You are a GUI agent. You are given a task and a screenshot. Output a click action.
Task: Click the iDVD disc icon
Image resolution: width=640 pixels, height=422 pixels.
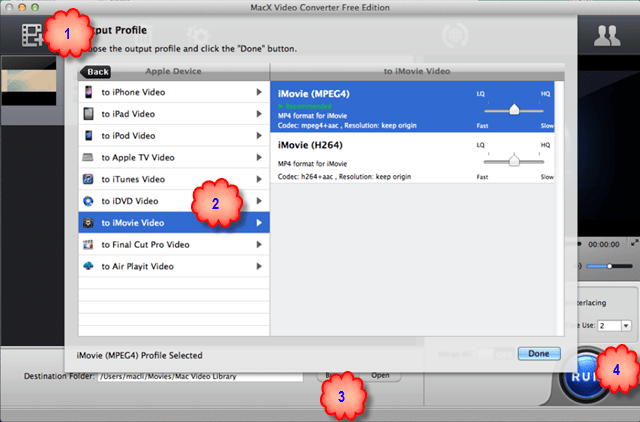point(88,201)
